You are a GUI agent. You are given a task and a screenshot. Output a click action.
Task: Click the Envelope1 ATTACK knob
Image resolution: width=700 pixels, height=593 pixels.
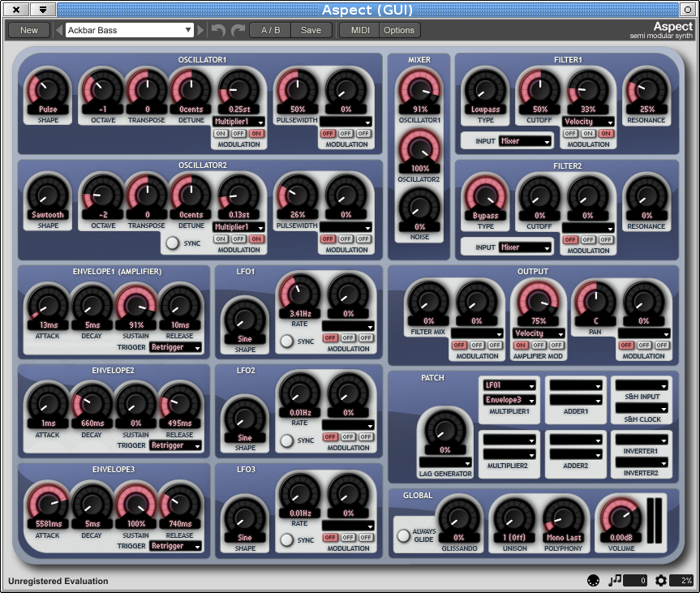click(48, 307)
